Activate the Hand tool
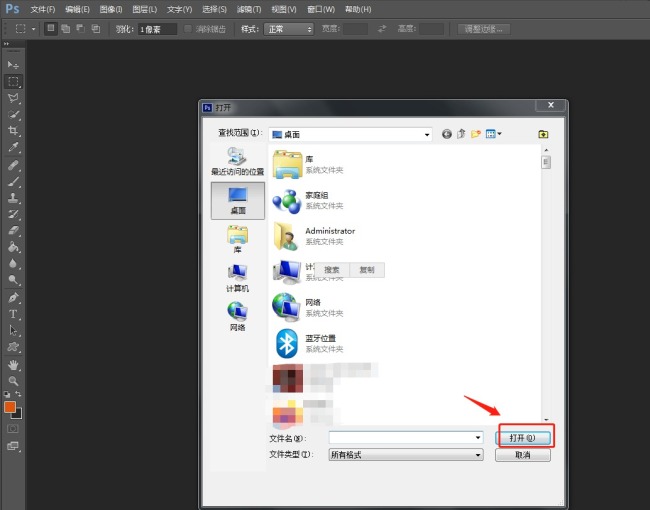650x510 pixels. point(14,365)
